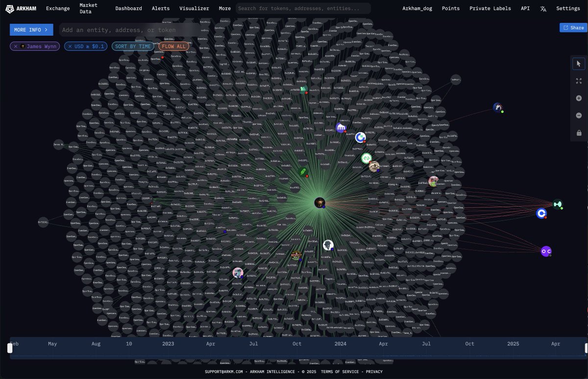Select the brown pixel-art avatar node
588x379 pixels.
click(x=296, y=255)
